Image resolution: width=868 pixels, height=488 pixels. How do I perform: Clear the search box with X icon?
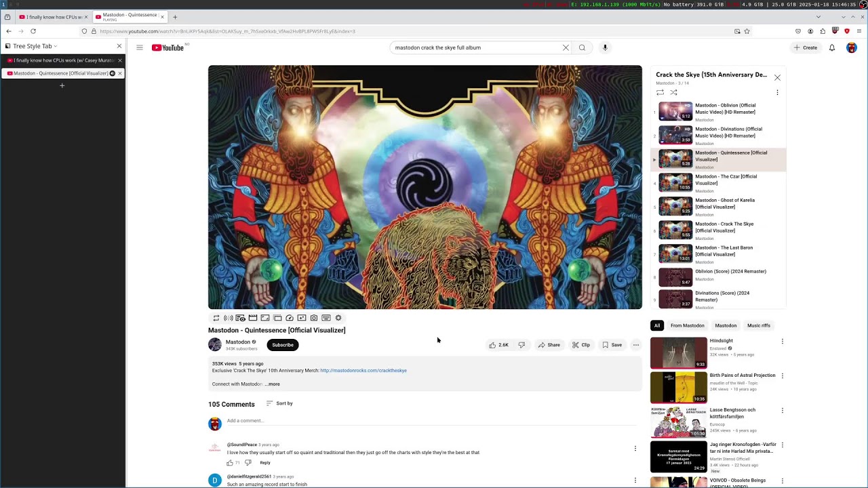click(x=566, y=47)
